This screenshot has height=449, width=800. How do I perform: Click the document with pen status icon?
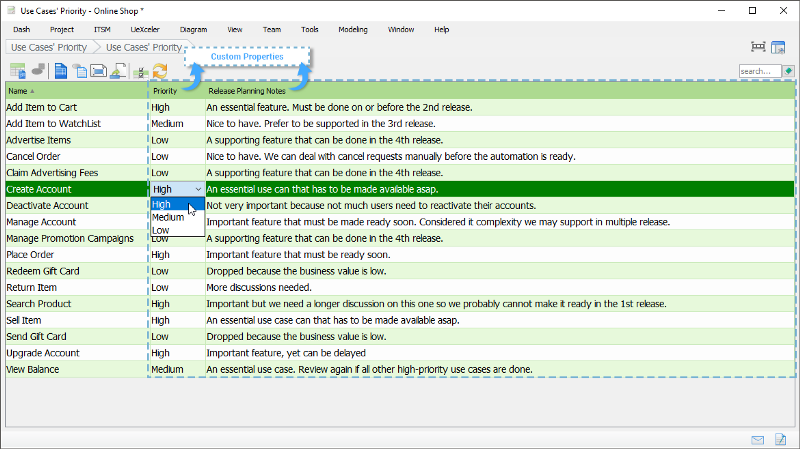[781, 439]
